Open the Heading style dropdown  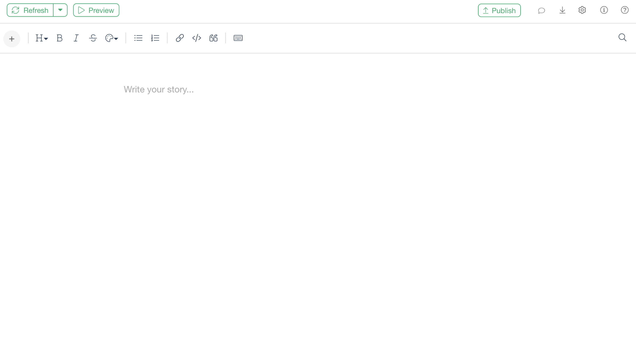point(41,38)
